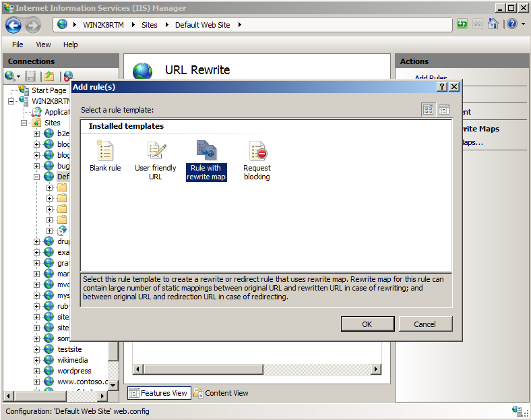531x420 pixels.
Task: Click the Connections up-folder icon
Action: tap(49, 76)
